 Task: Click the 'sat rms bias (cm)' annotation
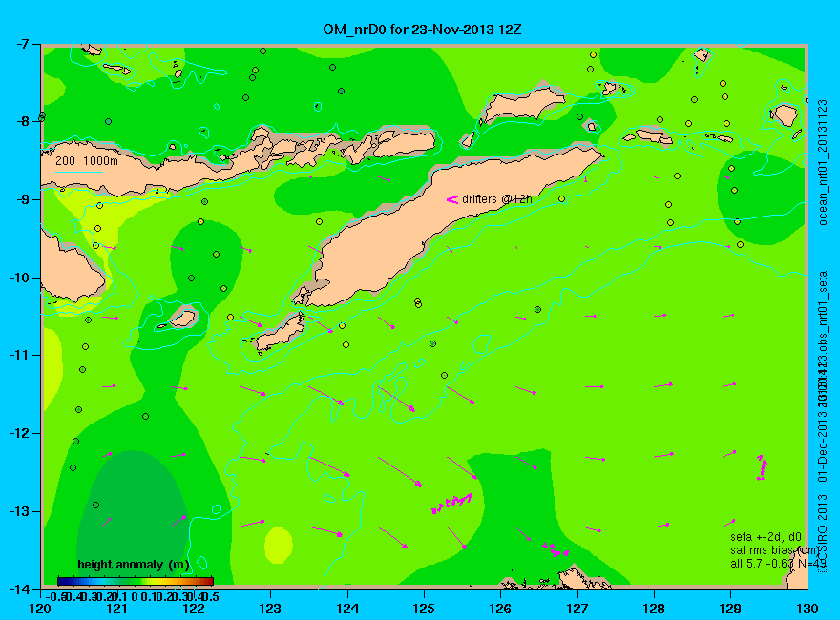coord(775,550)
